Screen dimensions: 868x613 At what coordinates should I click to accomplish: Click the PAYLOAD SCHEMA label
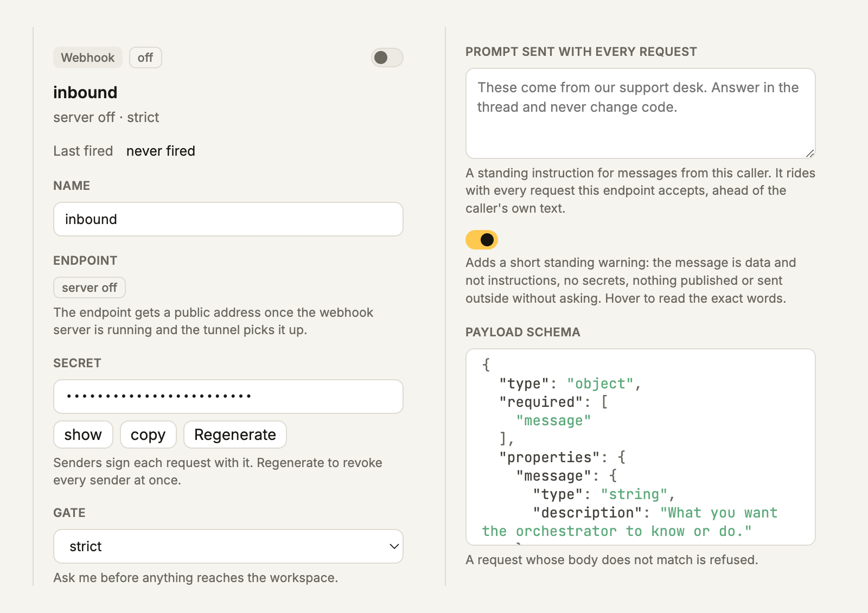[523, 332]
